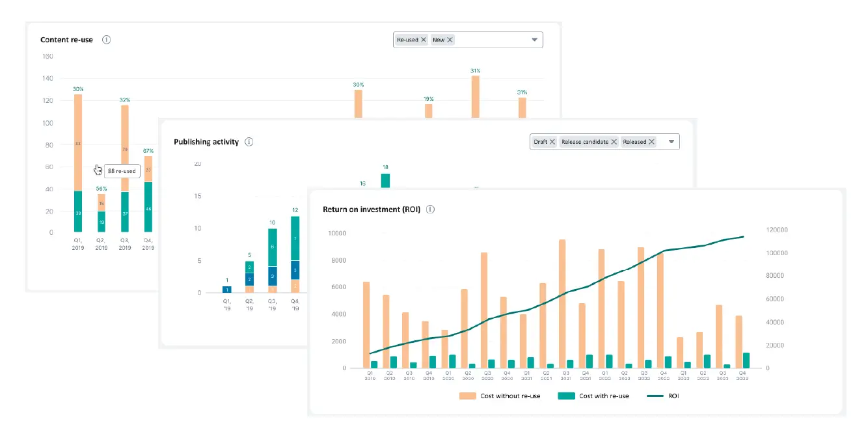868x434 pixels.
Task: Open the Publishing activity status dropdown
Action: point(671,142)
